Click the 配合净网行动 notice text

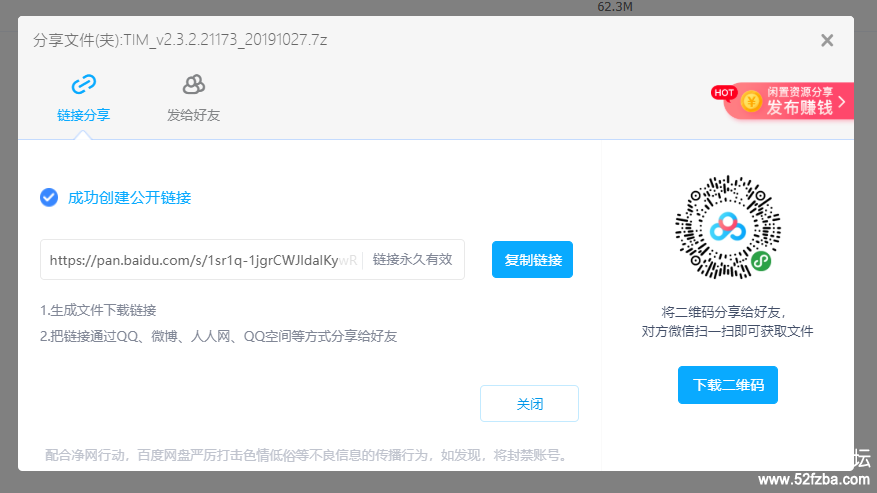307,455
